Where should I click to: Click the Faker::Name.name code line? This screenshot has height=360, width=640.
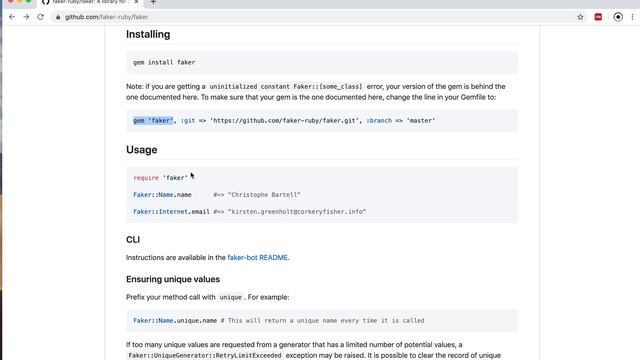point(162,195)
